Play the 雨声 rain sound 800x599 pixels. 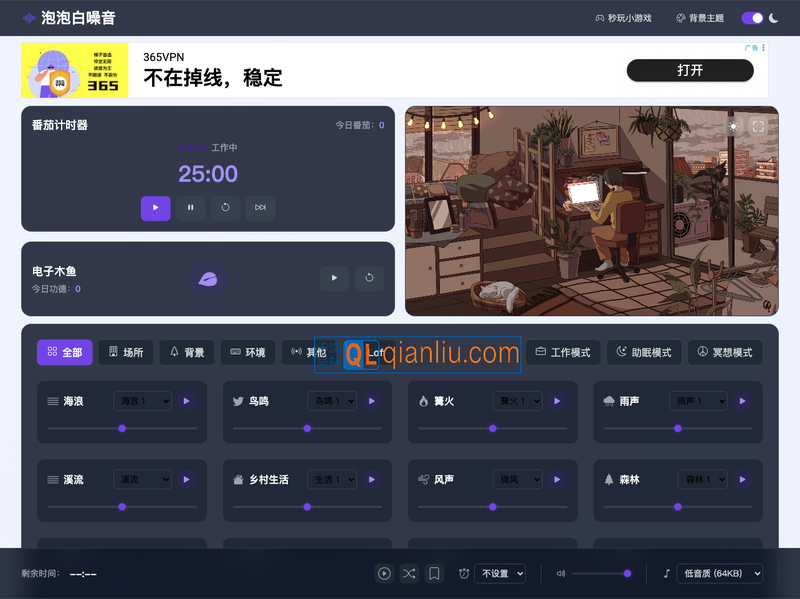click(x=742, y=401)
